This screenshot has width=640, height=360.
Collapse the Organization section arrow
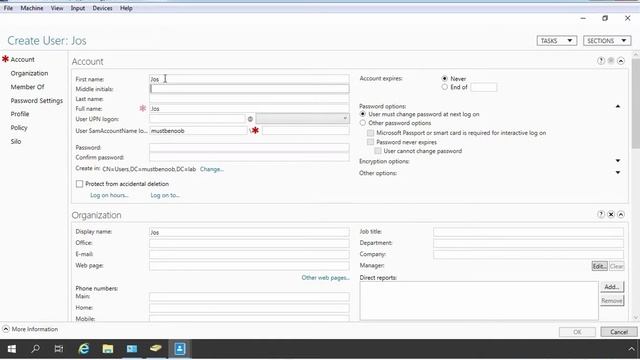point(621,214)
